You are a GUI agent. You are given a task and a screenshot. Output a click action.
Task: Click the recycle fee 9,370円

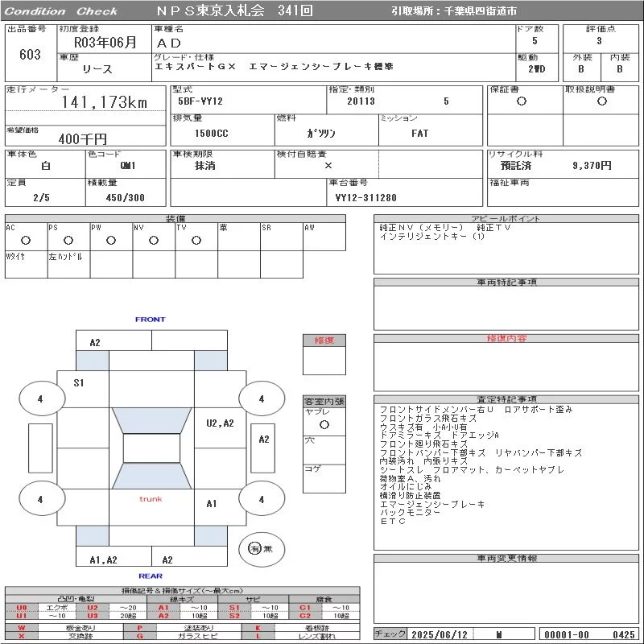click(x=592, y=166)
